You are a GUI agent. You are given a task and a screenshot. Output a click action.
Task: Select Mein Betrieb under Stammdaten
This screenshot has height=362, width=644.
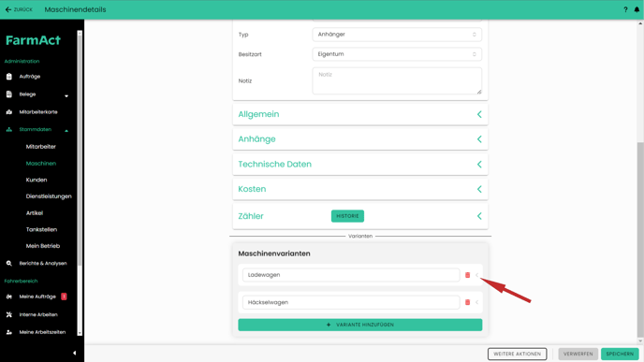(x=43, y=246)
